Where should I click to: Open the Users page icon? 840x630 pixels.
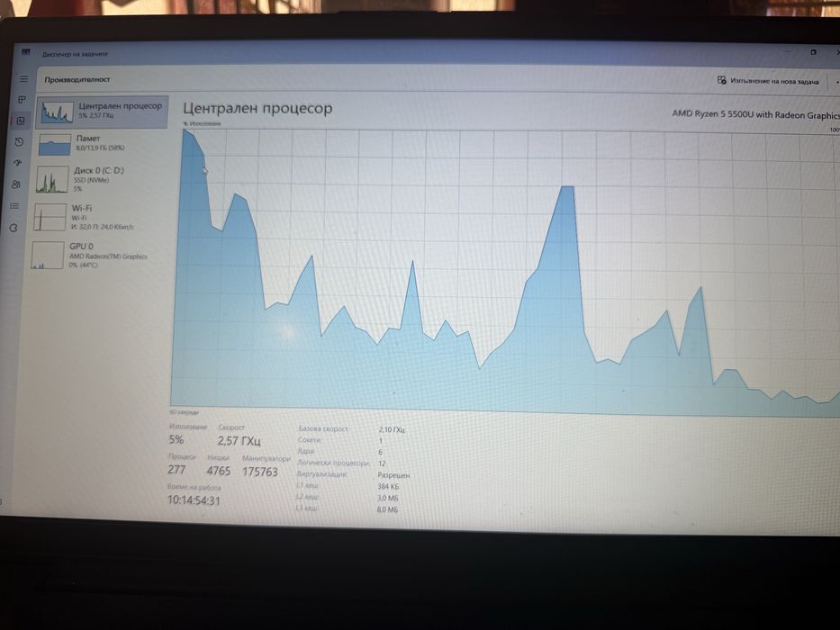click(x=16, y=184)
